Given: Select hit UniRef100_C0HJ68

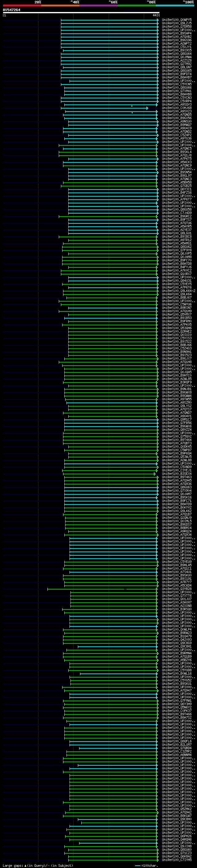Looking at the screenshot, I should click(177, 108).
